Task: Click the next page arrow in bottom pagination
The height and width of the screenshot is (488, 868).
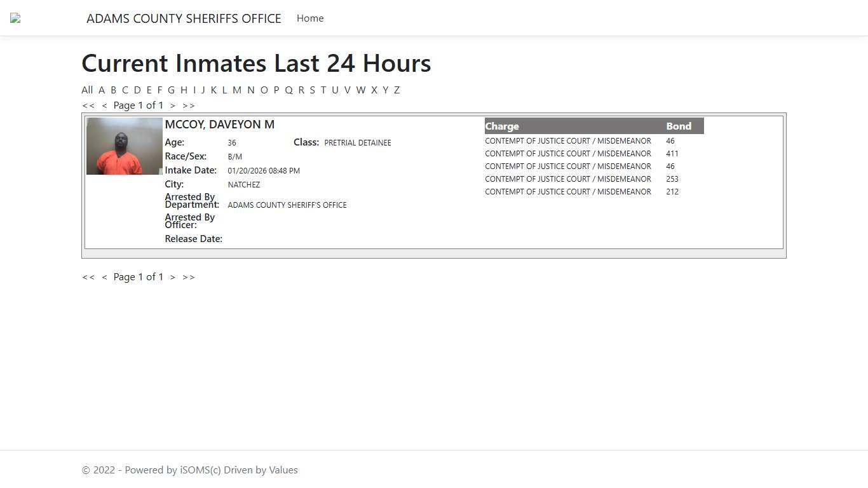Action: (x=172, y=276)
